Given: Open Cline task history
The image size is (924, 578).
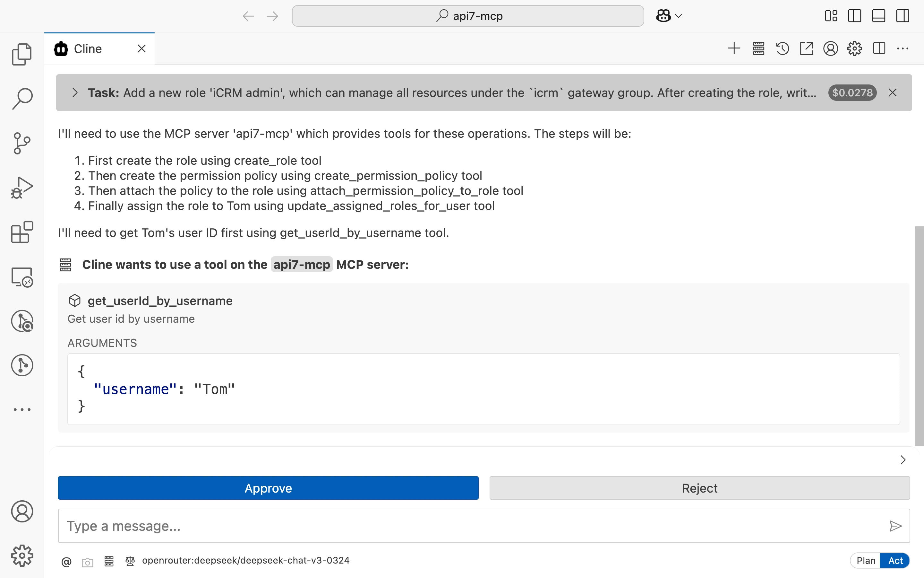Looking at the screenshot, I should [782, 48].
